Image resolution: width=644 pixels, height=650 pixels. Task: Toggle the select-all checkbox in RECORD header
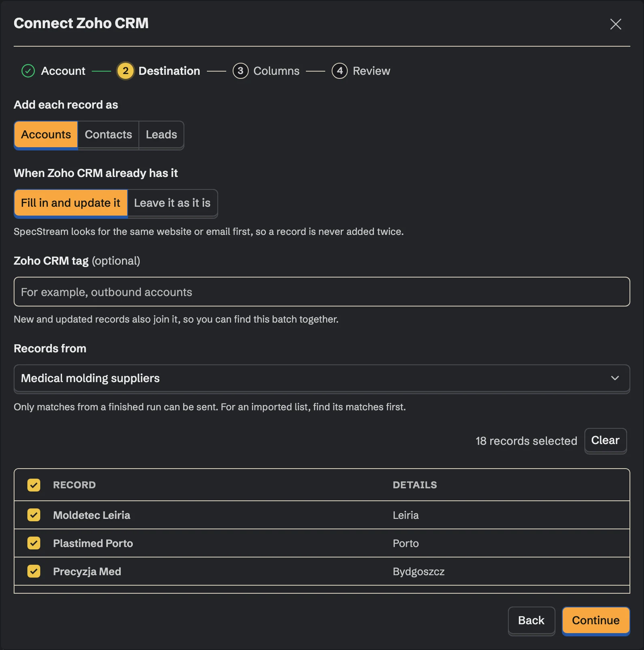34,485
